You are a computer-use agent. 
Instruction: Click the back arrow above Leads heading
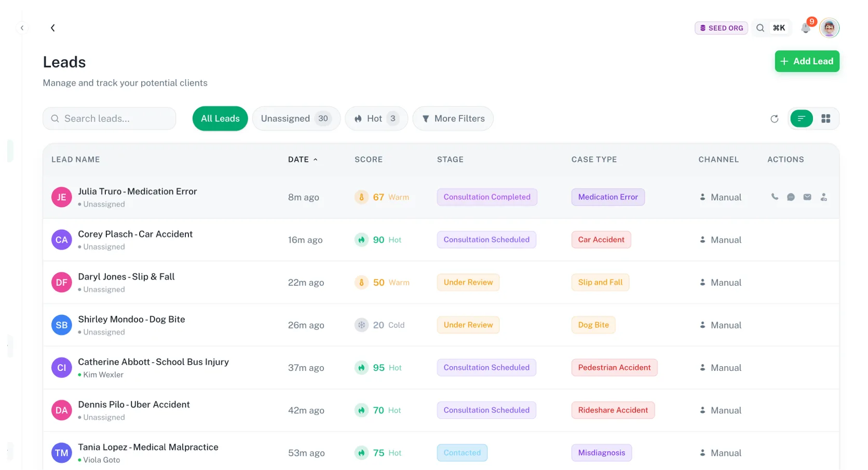click(x=52, y=28)
